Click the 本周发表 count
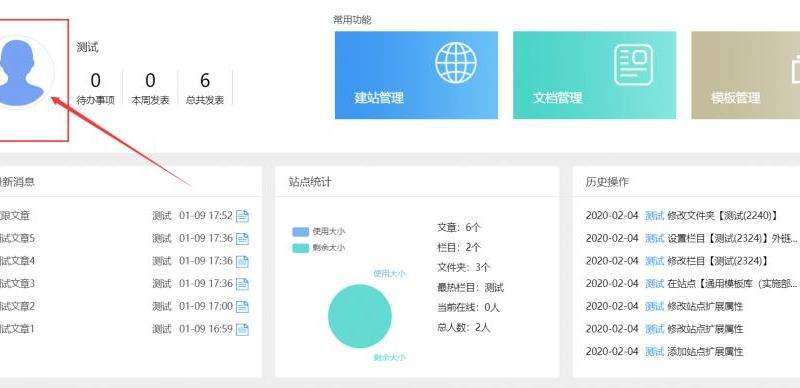Screen dimensions: 800x388 pyautogui.click(x=150, y=80)
